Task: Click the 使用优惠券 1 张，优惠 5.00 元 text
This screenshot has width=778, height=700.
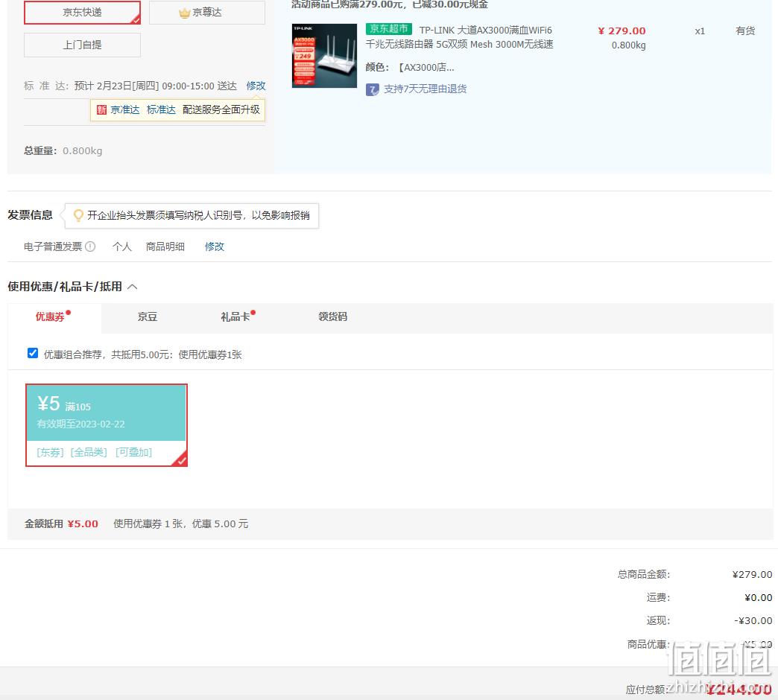Action: [x=181, y=524]
